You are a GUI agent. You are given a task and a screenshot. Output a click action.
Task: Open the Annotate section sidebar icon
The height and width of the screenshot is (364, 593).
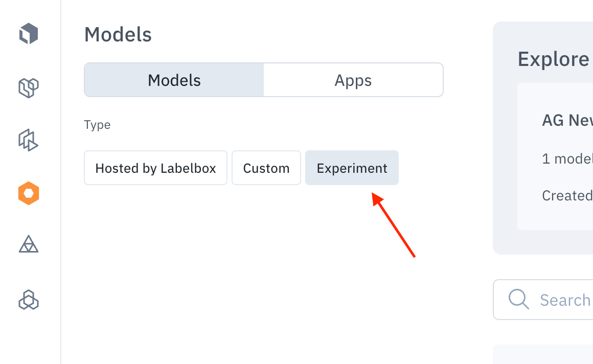(x=29, y=141)
